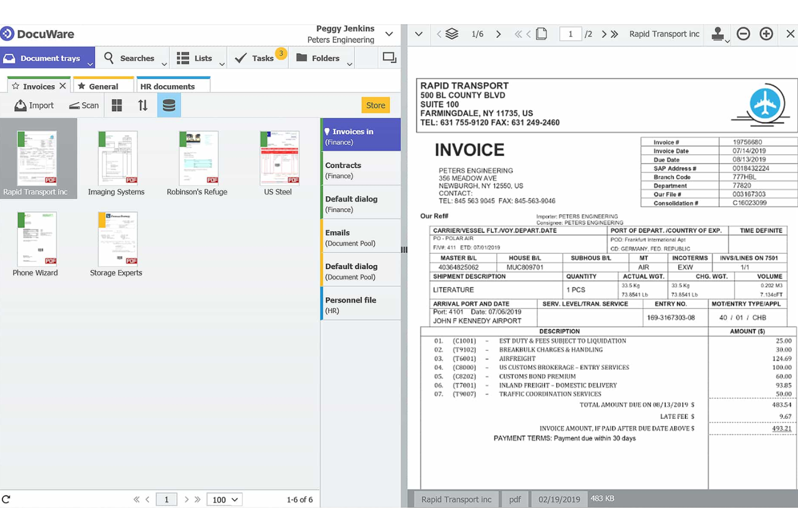Expand the Lists dropdown arrow
The height and width of the screenshot is (532, 798).
coord(222,64)
